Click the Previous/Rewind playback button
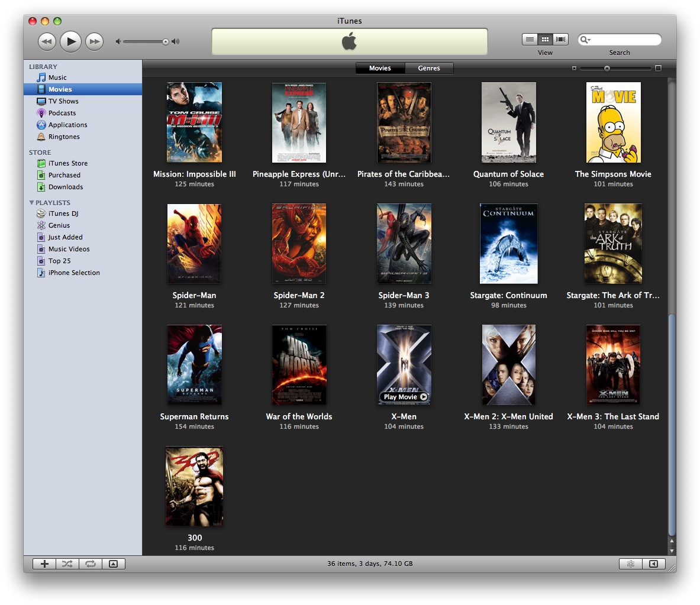Screen dimensions: 700x605 (x=47, y=41)
